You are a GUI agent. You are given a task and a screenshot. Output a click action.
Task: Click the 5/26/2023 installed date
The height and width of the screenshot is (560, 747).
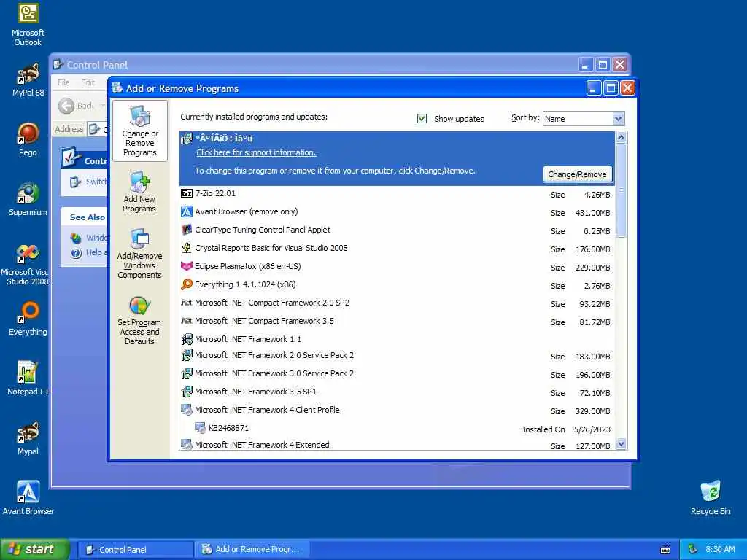tap(592, 429)
